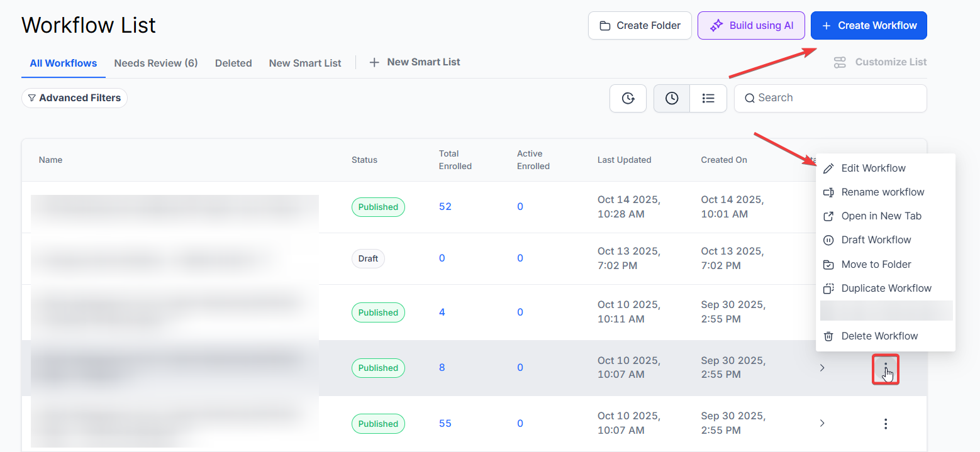Screen dimensions: 980x452
Task: Click Draft Workflow pause option
Action: point(876,240)
